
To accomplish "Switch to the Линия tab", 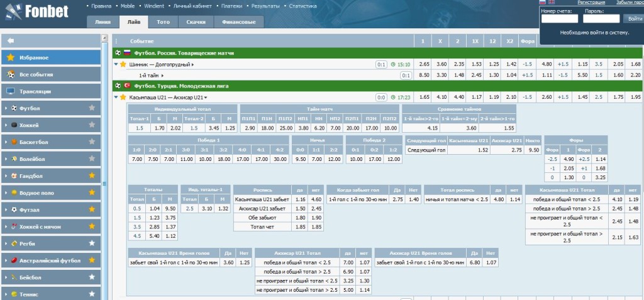I will point(103,22).
